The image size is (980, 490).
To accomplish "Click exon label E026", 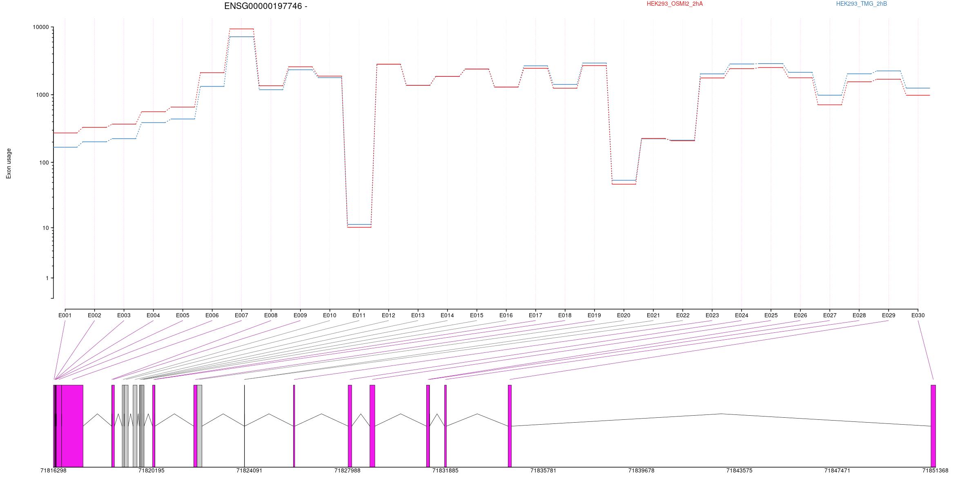I will [800, 315].
